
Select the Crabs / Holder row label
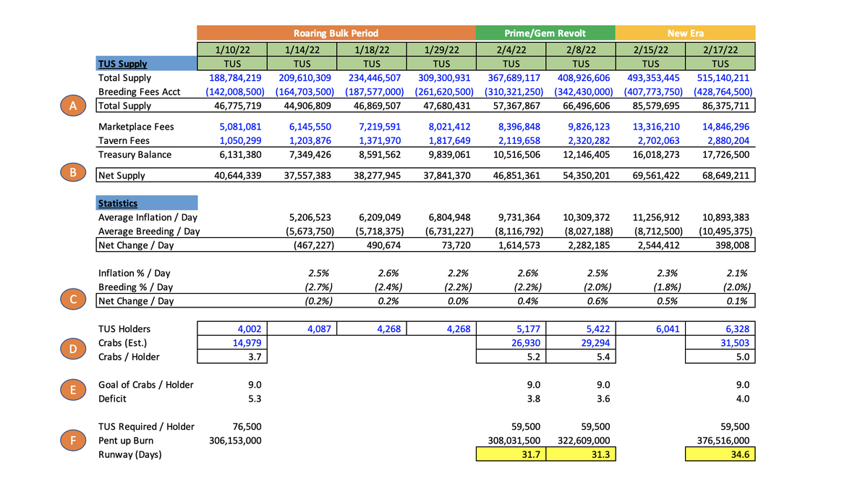(129, 357)
